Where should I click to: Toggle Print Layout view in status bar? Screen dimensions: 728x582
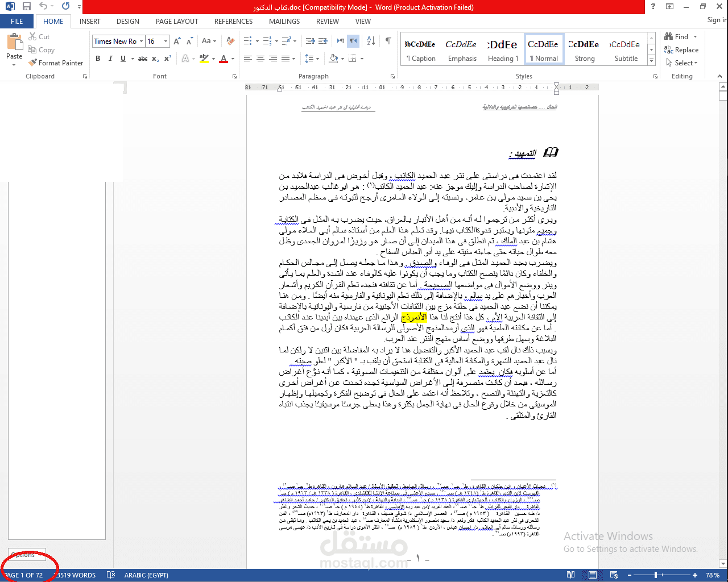[x=593, y=575]
